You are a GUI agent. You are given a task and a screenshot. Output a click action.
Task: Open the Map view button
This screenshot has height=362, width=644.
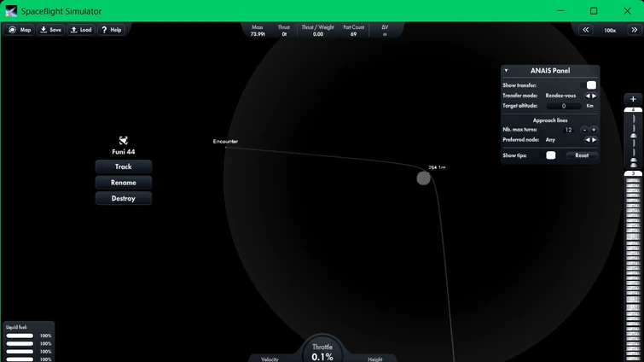(x=20, y=30)
